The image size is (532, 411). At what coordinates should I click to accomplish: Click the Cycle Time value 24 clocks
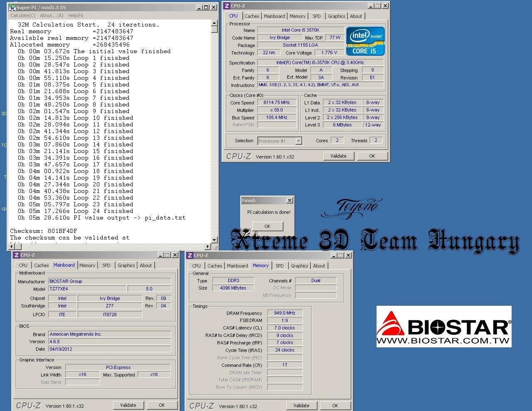click(x=285, y=350)
